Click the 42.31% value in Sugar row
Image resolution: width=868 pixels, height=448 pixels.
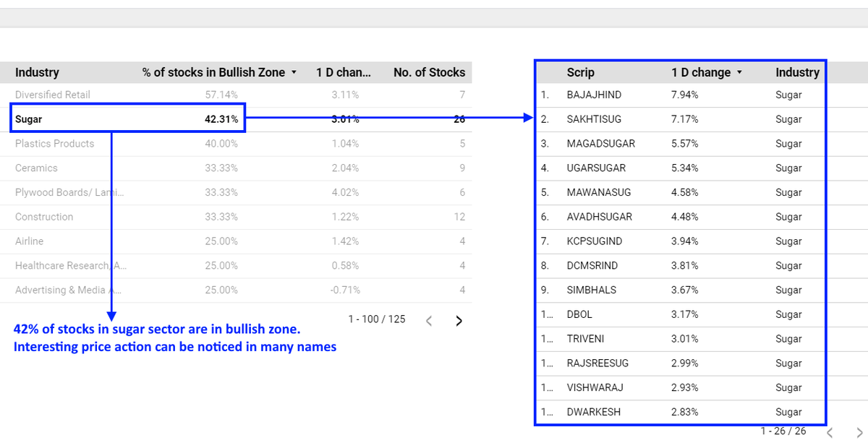click(221, 119)
